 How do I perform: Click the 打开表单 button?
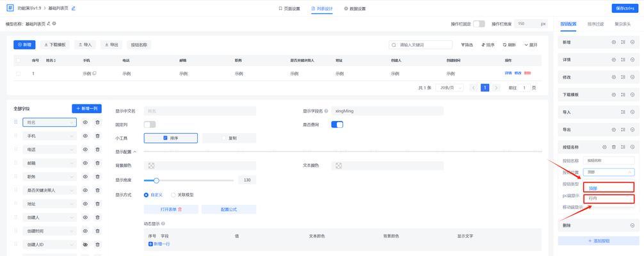172,209
